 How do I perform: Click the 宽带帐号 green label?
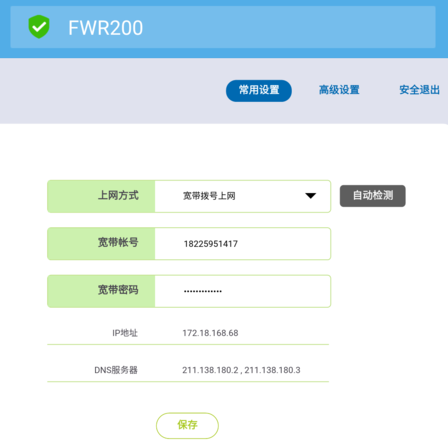[x=101, y=244]
